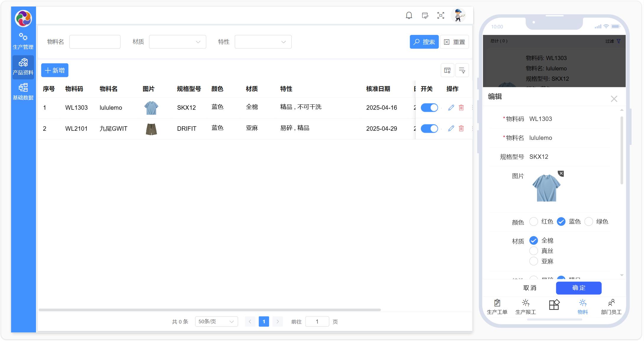Screen dimensions: 644x341
Task: Open column settings icon above table
Action: click(x=447, y=70)
